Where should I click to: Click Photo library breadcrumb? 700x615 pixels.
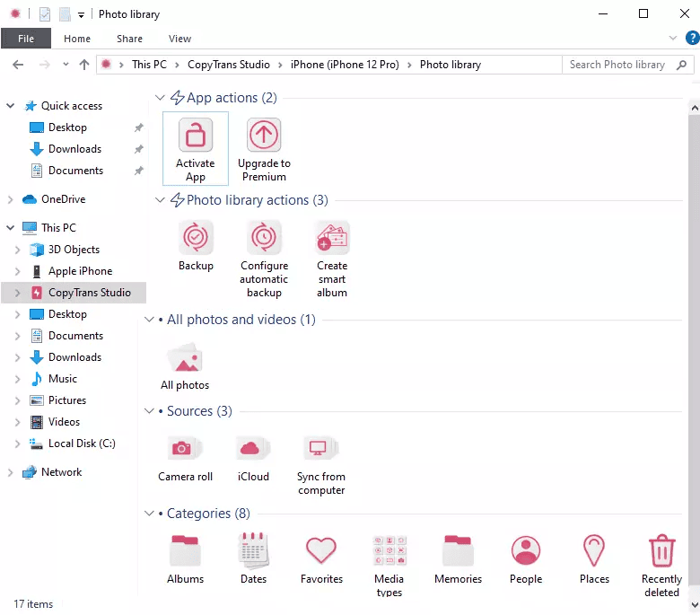coord(451,65)
